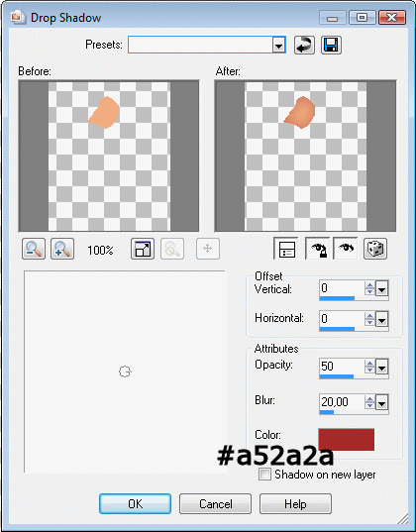
Task: Confirm the drop shadow with OK
Action: (135, 504)
